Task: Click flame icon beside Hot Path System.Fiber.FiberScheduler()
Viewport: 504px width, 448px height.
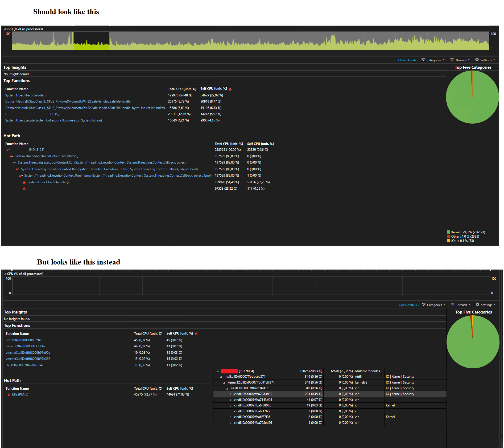Action: [24, 182]
